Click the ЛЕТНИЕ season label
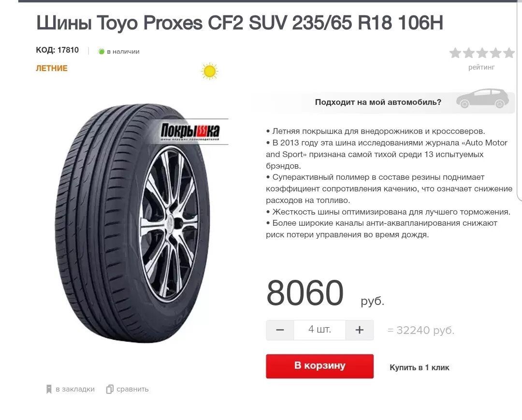The width and height of the screenshot is (522, 420). 52,68
